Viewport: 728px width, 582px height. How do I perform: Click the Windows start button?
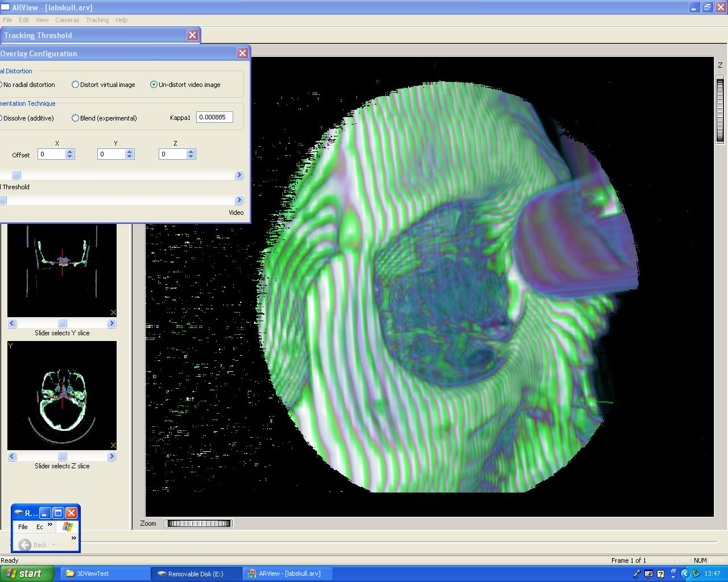click(x=27, y=573)
